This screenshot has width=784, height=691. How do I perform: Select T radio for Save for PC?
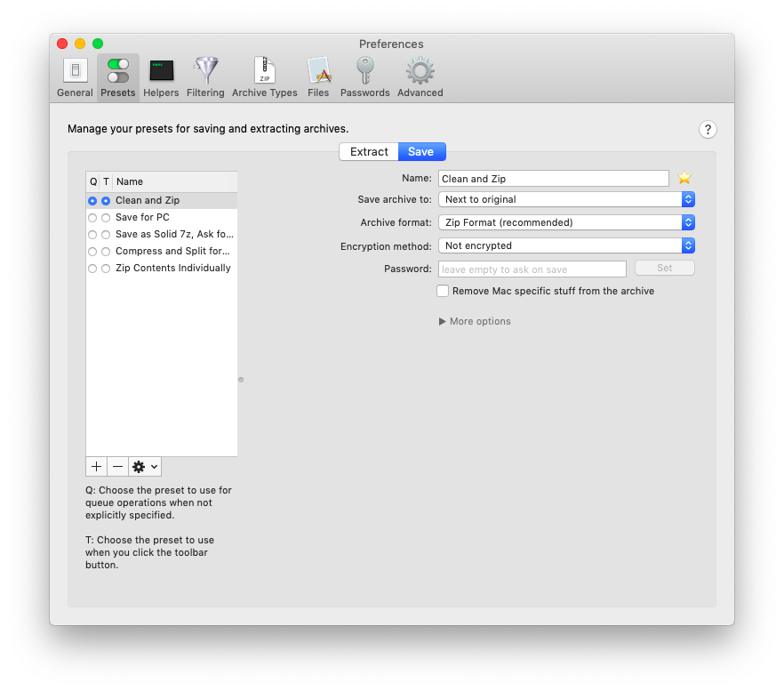(x=106, y=218)
